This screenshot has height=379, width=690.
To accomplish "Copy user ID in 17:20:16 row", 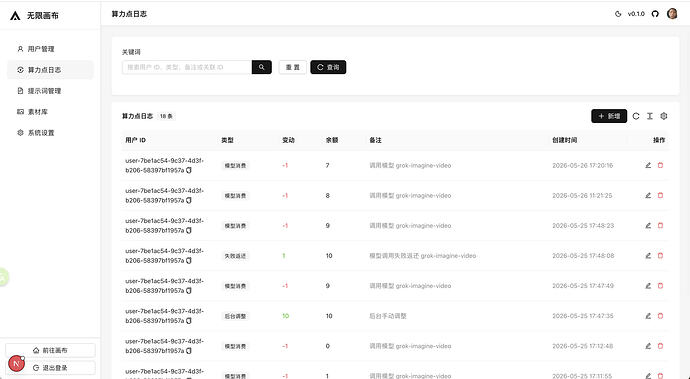I will tap(189, 170).
